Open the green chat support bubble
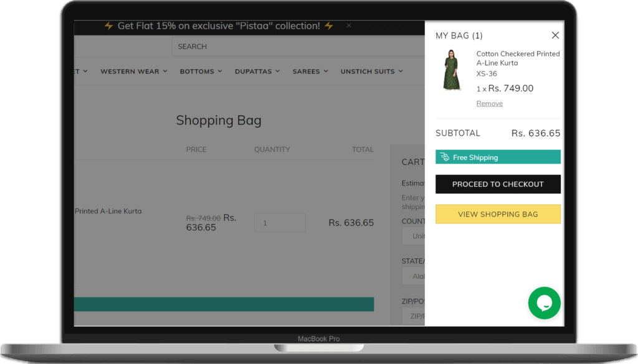 (544, 303)
